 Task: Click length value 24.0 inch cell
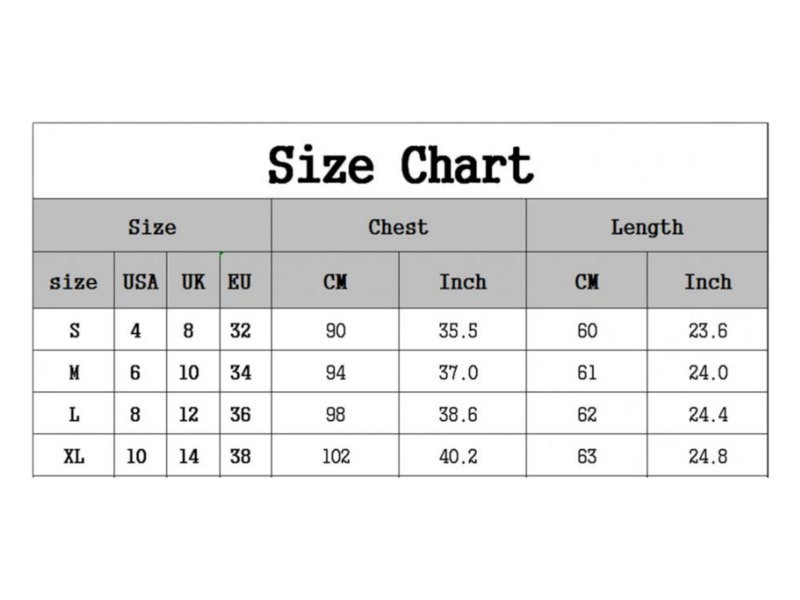(707, 372)
